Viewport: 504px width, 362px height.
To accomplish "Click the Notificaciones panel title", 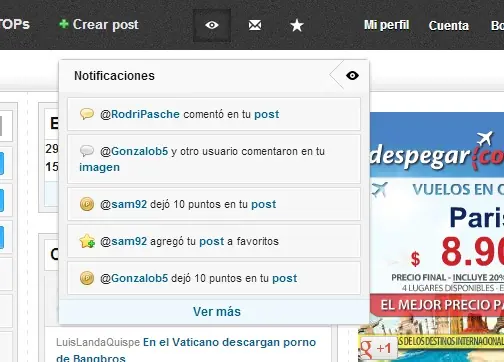I will (x=114, y=76).
